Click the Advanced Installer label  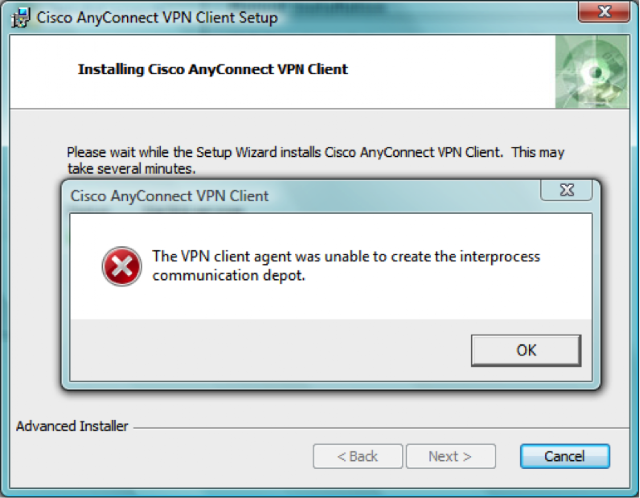tap(72, 426)
